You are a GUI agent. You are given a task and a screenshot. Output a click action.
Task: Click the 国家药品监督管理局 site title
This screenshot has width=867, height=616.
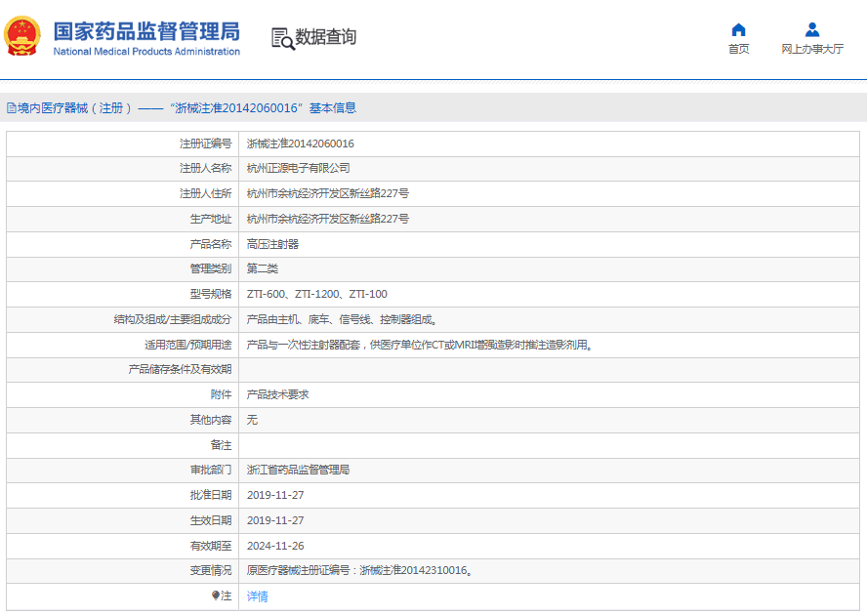(x=145, y=30)
